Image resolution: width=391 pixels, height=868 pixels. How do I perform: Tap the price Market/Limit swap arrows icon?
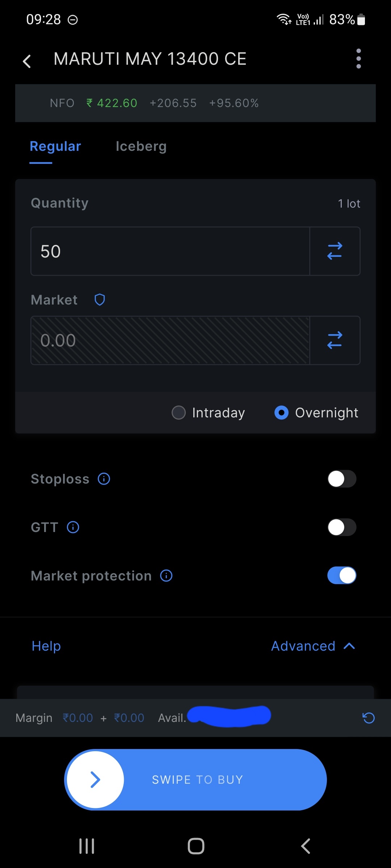coord(335,340)
